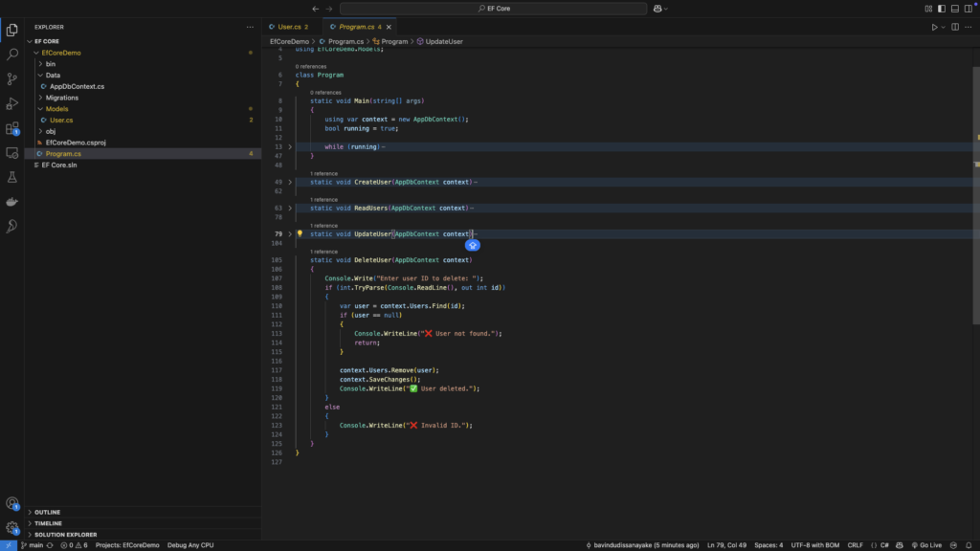Viewport: 980px width, 551px height.
Task: Expand the folded CreateUser method
Action: click(x=290, y=183)
